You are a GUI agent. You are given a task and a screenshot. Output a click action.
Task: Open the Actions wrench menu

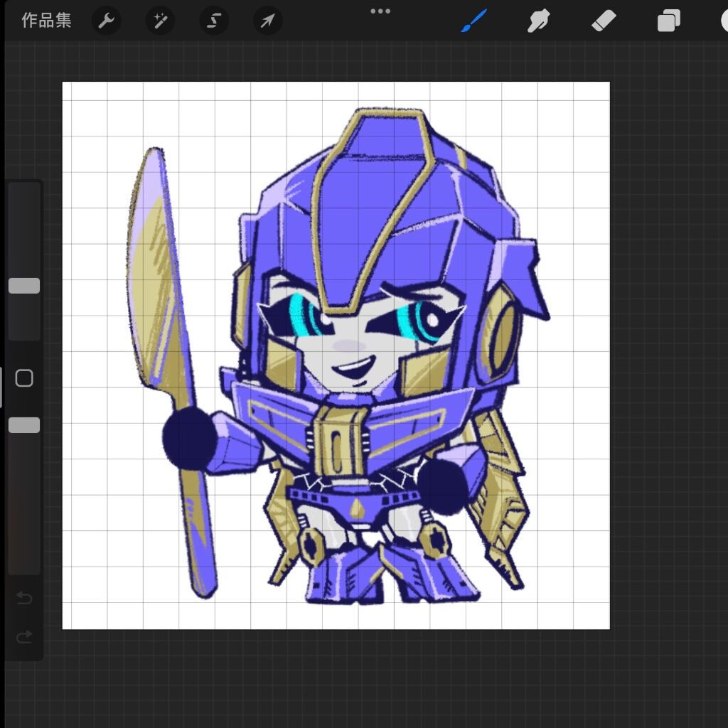click(x=107, y=21)
